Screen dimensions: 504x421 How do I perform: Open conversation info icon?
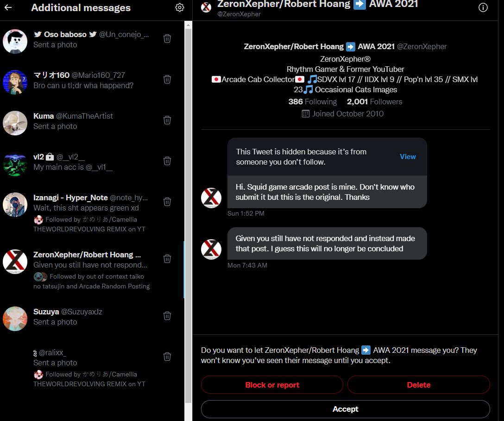(483, 7)
